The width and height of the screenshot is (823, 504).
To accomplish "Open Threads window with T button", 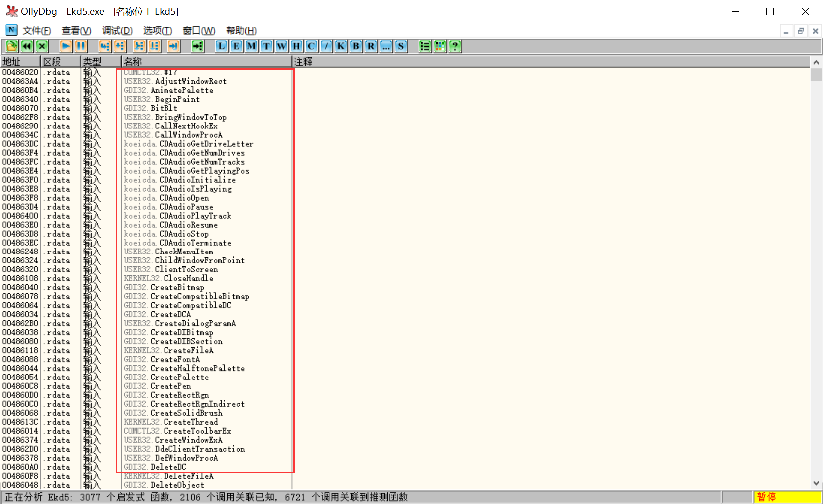I will pos(266,46).
